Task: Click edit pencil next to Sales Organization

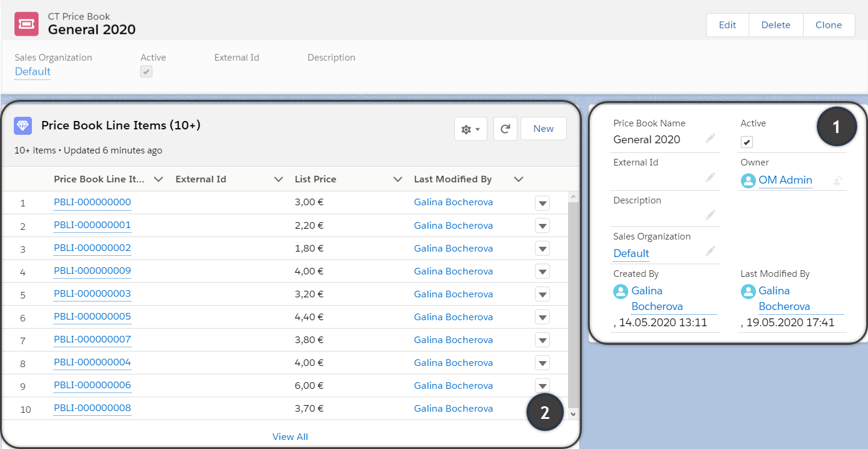Action: coord(711,251)
